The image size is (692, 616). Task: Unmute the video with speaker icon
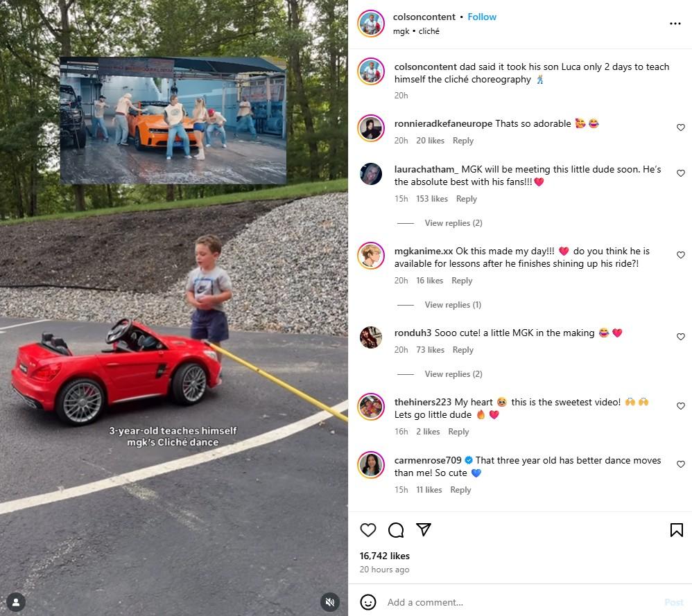point(329,602)
